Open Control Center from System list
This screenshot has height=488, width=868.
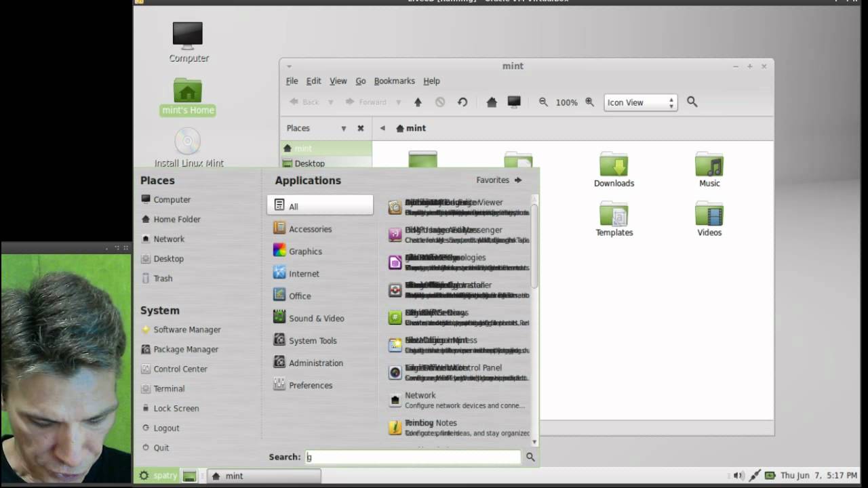click(x=174, y=369)
